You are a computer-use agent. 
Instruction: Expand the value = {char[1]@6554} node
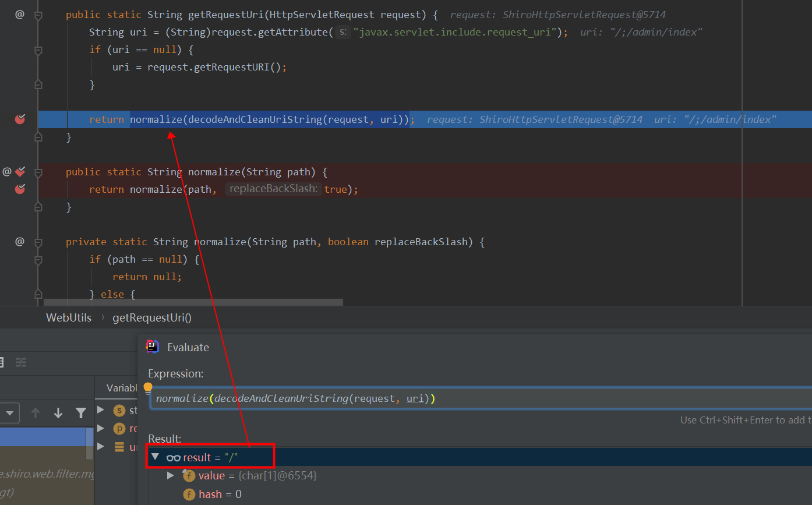171,475
